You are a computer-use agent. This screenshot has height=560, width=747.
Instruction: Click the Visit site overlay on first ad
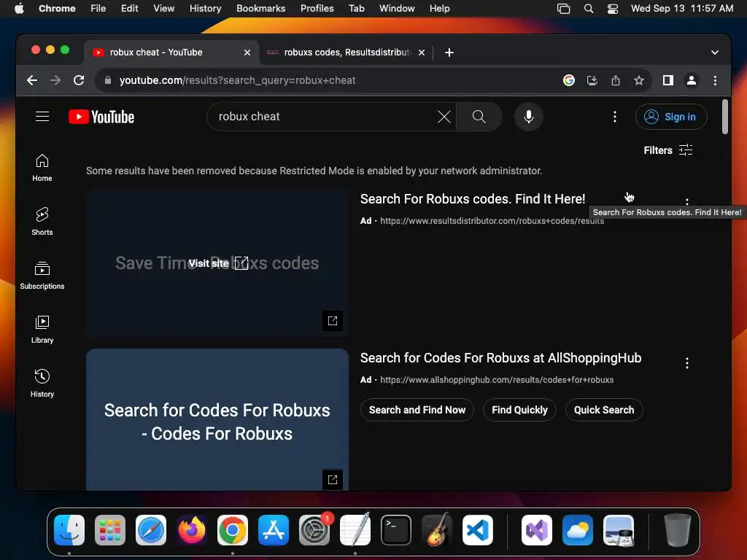pos(217,263)
